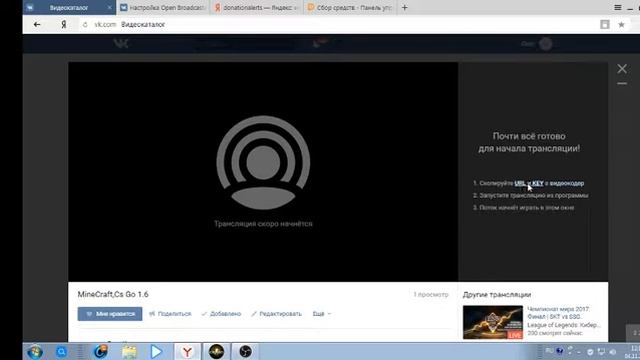Click the 1 просмотр view counter

(x=431, y=294)
